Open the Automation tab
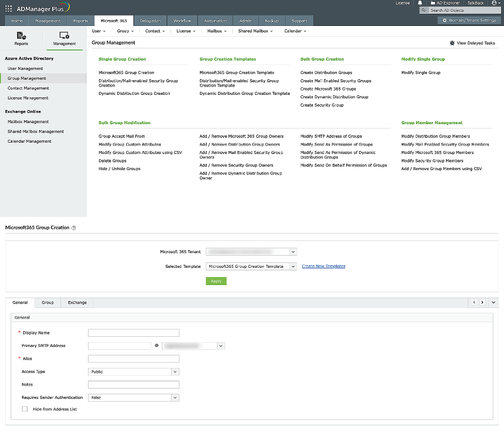The height and width of the screenshot is (434, 504). click(x=216, y=21)
